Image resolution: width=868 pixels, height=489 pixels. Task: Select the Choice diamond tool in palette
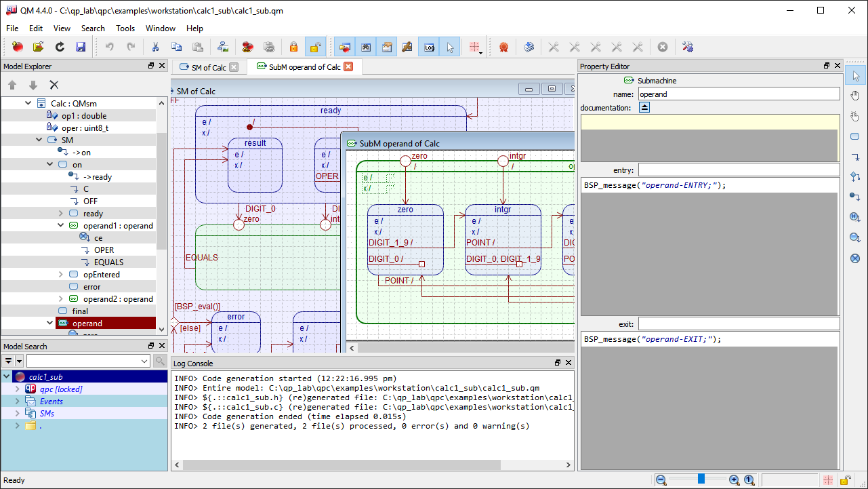[855, 177]
